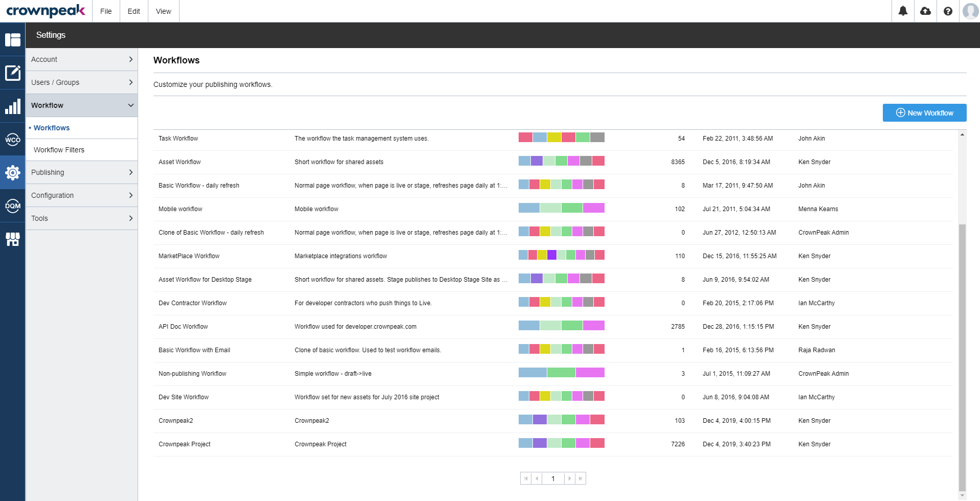Expand the Users / Groups section
Image resolution: width=980 pixels, height=501 pixels.
82,82
